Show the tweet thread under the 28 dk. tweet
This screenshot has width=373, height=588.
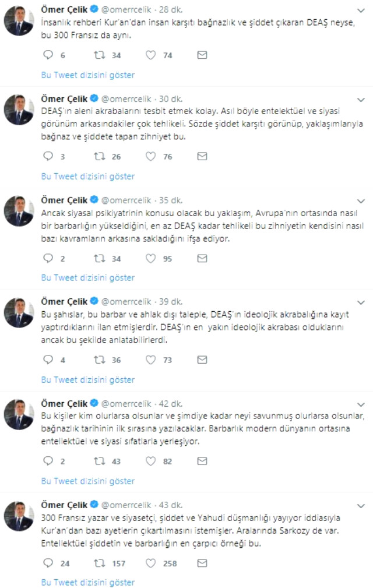[87, 75]
